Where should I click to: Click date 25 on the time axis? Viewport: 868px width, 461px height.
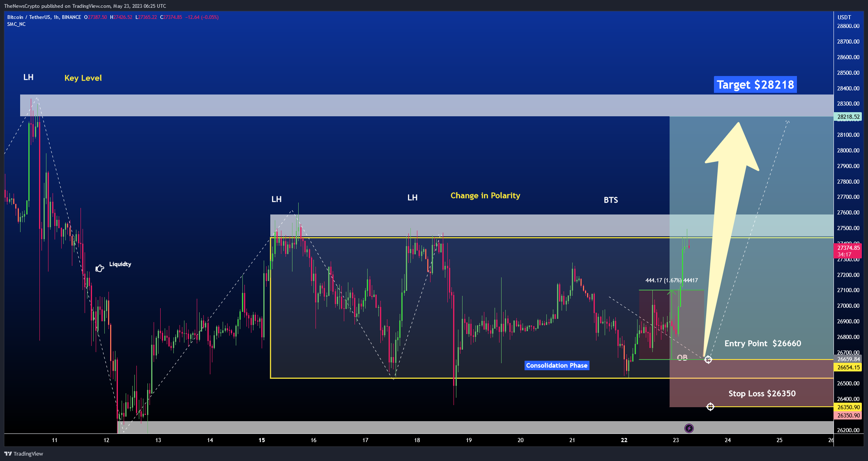pos(779,440)
